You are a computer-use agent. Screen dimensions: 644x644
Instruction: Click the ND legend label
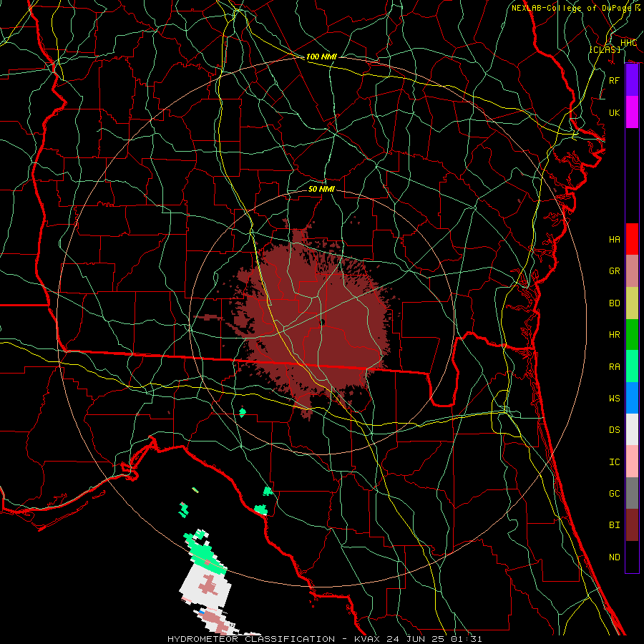(615, 557)
